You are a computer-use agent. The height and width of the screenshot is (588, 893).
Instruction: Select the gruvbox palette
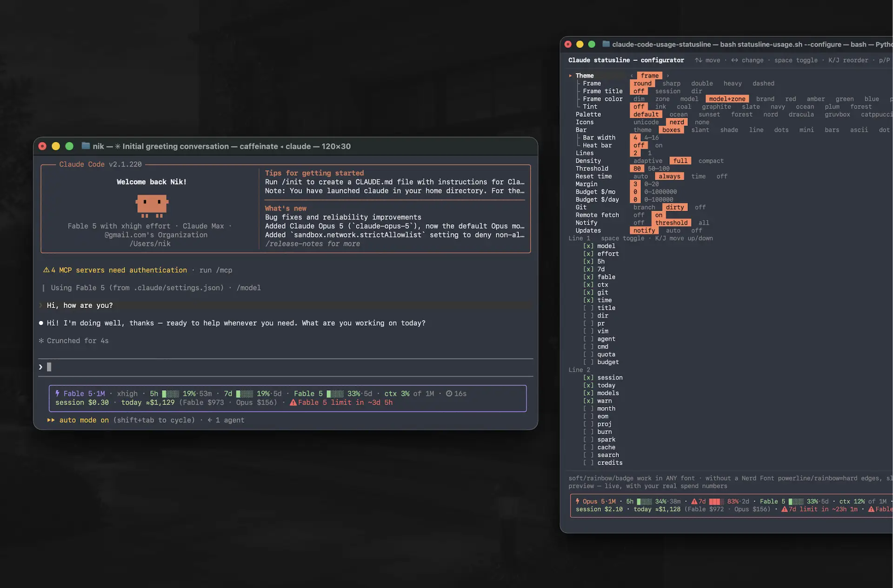pyautogui.click(x=838, y=114)
